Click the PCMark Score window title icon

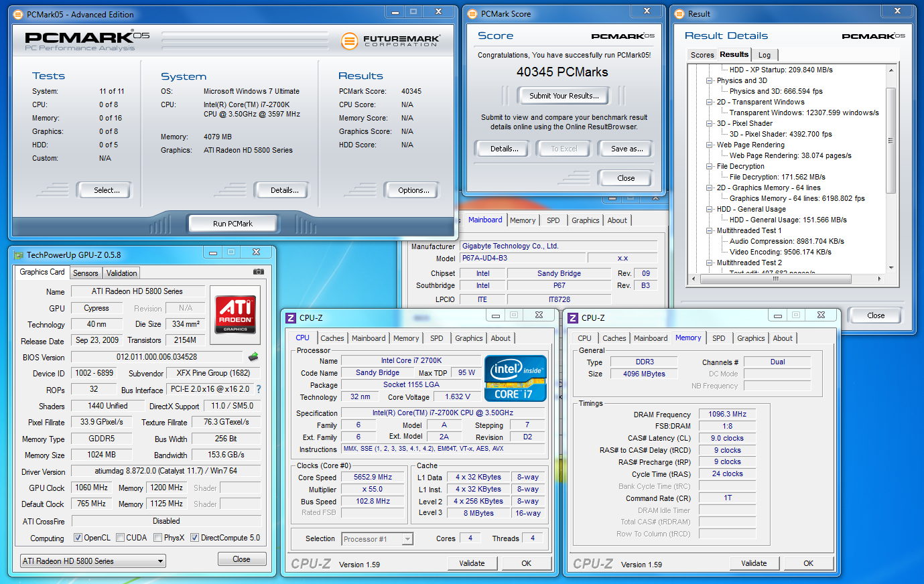point(472,13)
